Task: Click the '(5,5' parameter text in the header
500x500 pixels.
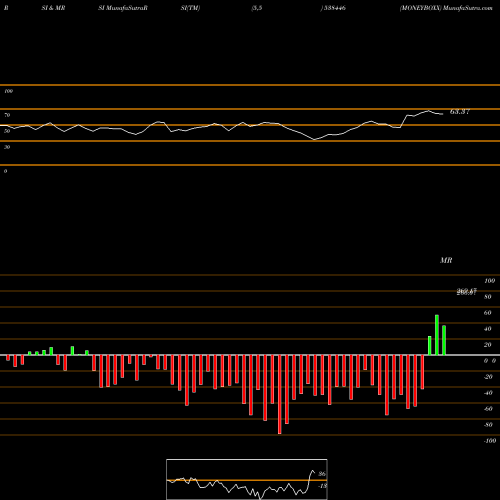Action: pos(257,8)
